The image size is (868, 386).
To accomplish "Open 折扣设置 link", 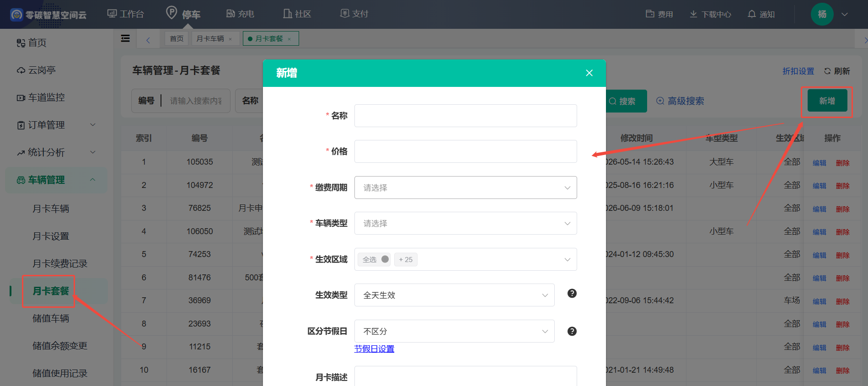I will pos(798,71).
